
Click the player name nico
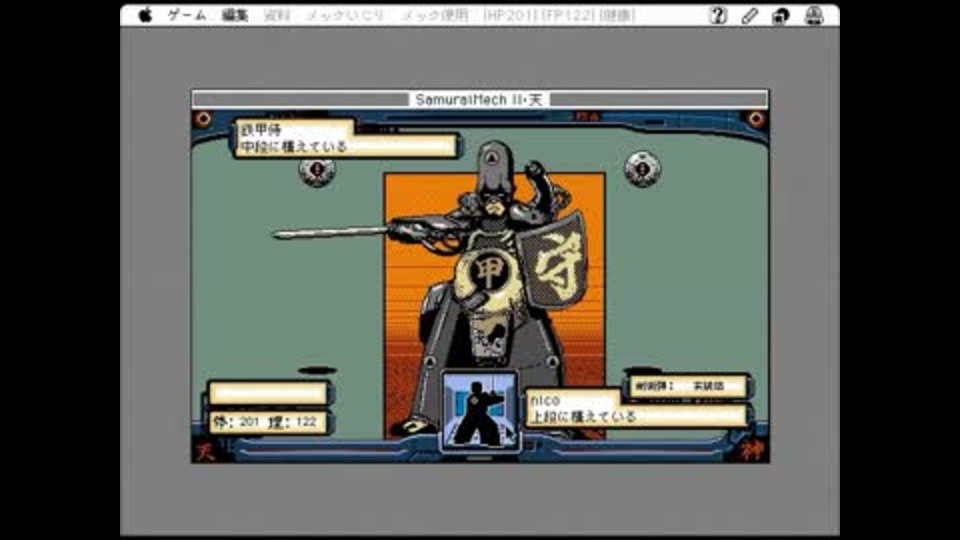pos(545,400)
